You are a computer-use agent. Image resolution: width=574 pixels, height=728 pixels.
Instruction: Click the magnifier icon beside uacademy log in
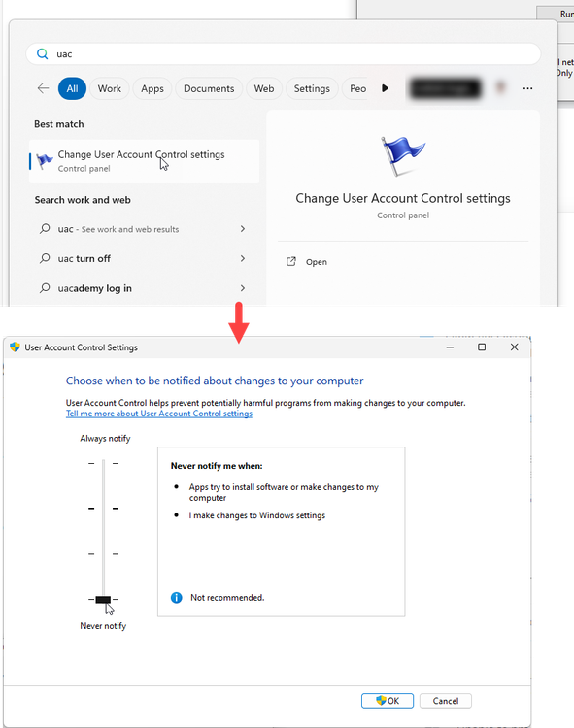coord(45,288)
